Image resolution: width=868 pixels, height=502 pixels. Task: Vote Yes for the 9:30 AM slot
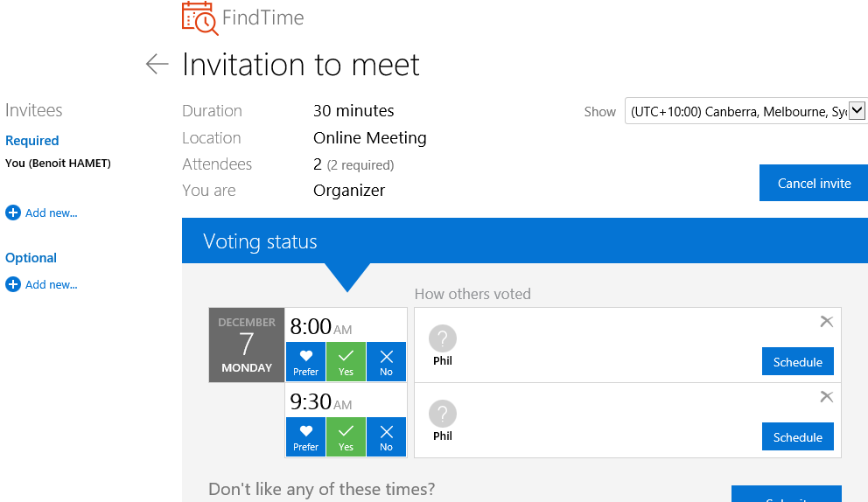tap(346, 437)
